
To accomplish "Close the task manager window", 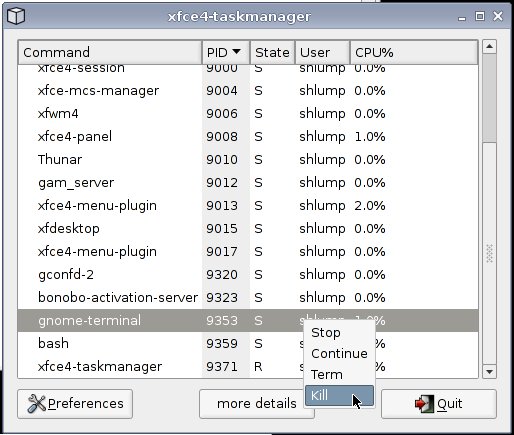I will click(x=498, y=16).
